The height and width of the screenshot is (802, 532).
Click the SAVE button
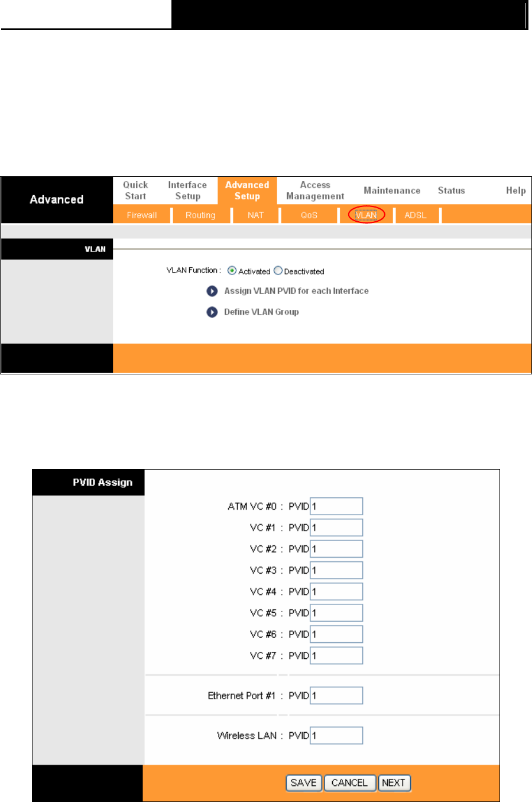coord(304,783)
